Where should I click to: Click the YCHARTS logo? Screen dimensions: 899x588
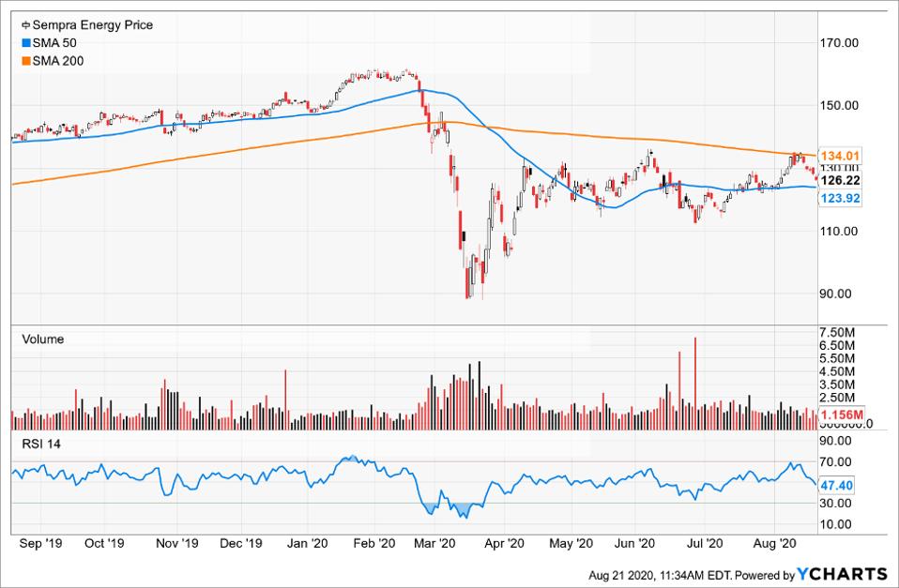pyautogui.click(x=843, y=574)
